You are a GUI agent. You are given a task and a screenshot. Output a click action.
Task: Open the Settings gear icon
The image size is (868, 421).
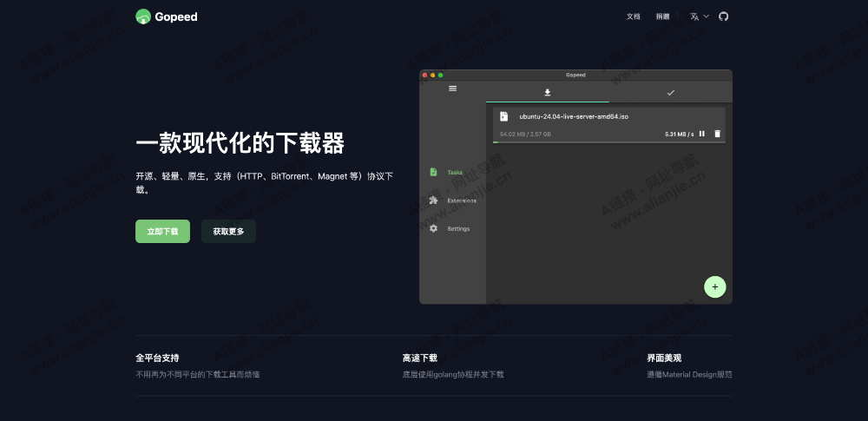point(433,229)
